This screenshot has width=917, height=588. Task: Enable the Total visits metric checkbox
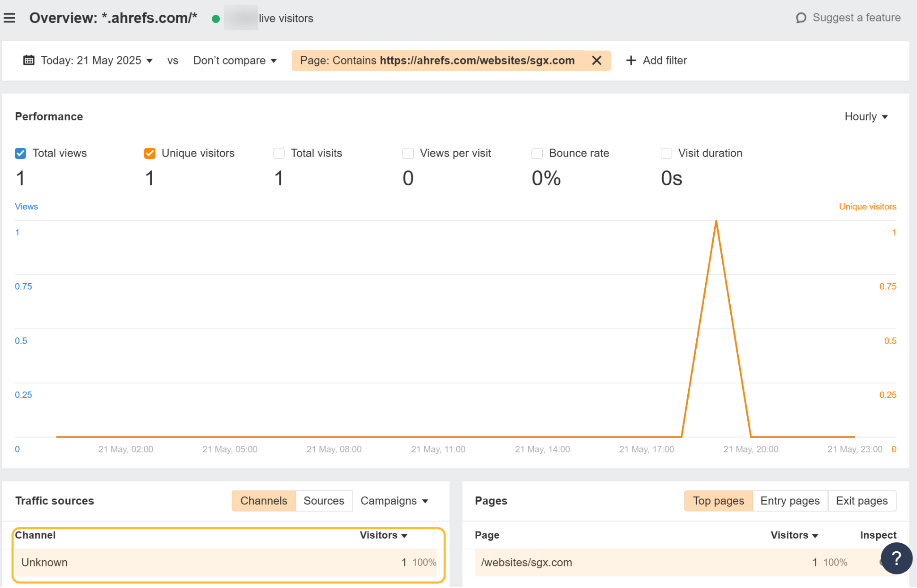point(279,153)
